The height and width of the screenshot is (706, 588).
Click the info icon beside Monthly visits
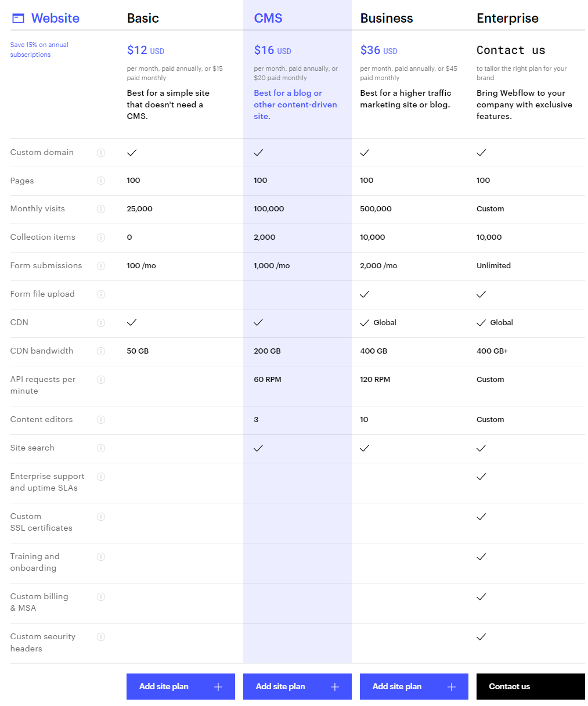(x=101, y=209)
